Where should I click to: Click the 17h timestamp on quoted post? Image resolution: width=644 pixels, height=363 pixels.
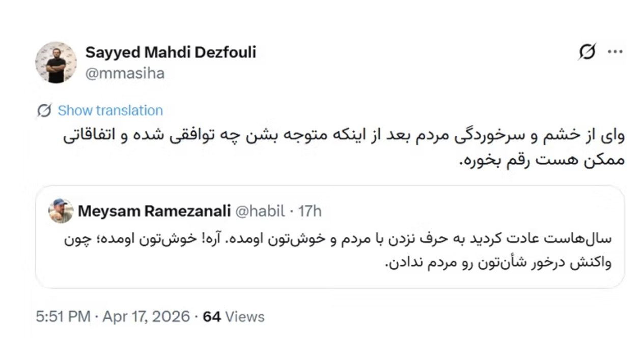pyautogui.click(x=310, y=211)
